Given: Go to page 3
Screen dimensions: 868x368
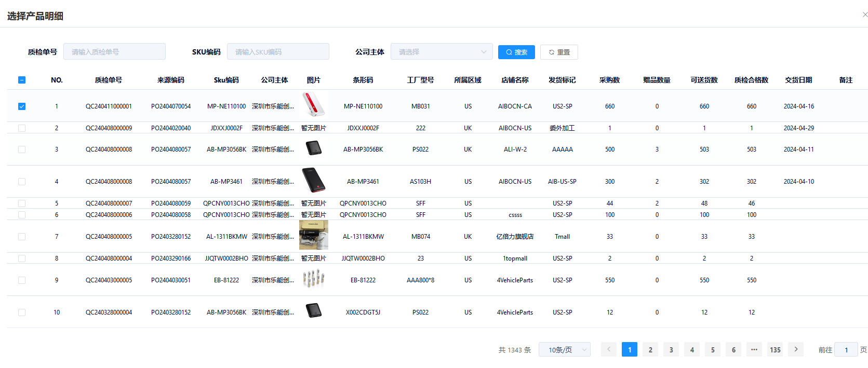Looking at the screenshot, I should (x=671, y=349).
